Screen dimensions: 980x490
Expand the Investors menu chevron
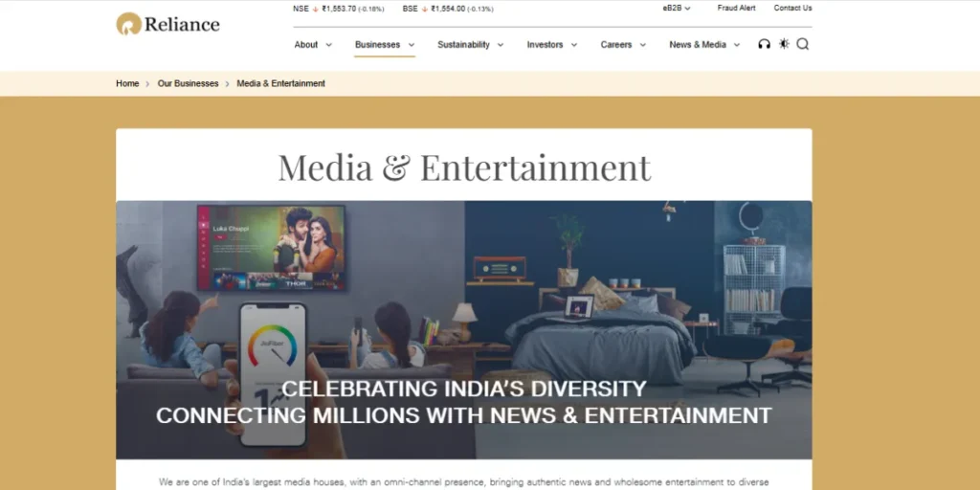pyautogui.click(x=574, y=45)
